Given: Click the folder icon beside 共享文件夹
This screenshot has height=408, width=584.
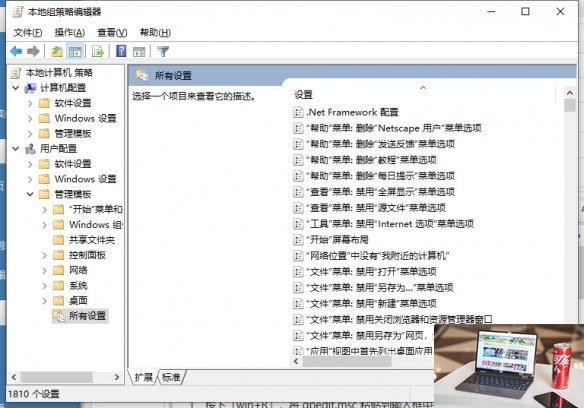Looking at the screenshot, I should 58,240.
